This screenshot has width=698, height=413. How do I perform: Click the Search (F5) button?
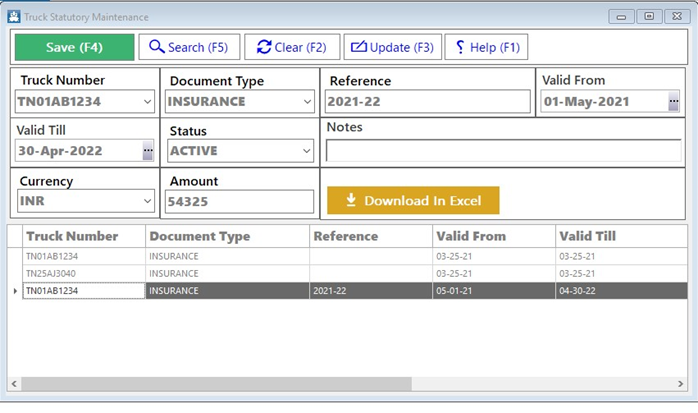click(x=189, y=47)
